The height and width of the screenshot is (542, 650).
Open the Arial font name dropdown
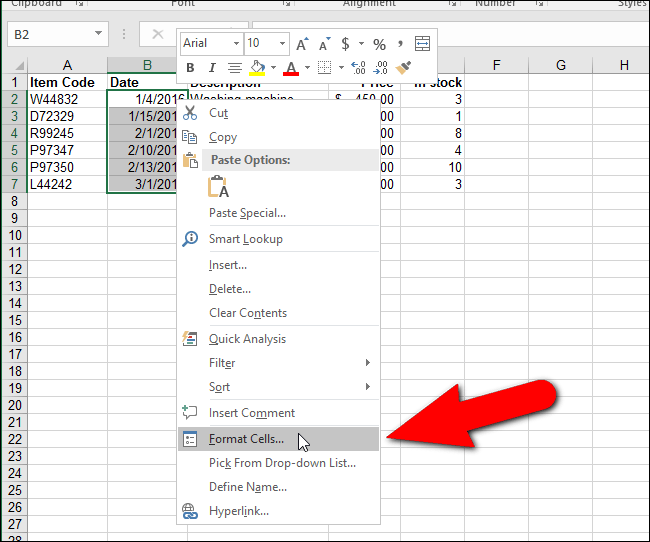click(x=236, y=43)
